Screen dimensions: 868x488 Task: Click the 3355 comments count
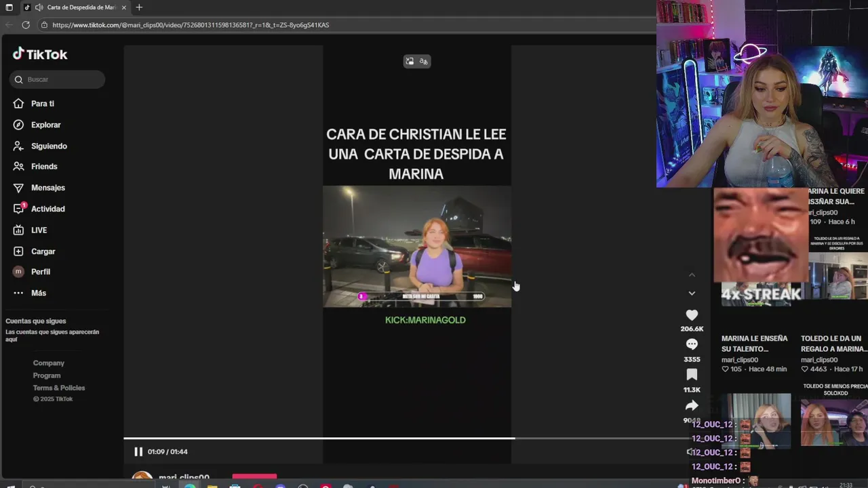692,359
